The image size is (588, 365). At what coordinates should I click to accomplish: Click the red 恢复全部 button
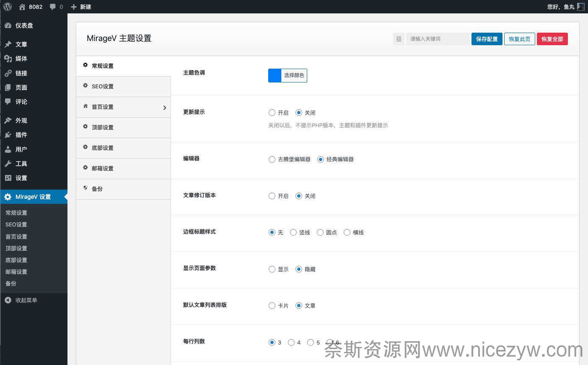(552, 39)
